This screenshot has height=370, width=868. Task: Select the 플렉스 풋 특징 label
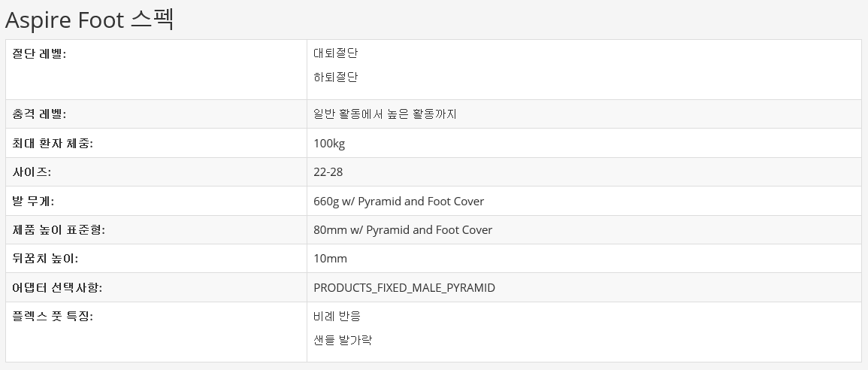(x=53, y=317)
